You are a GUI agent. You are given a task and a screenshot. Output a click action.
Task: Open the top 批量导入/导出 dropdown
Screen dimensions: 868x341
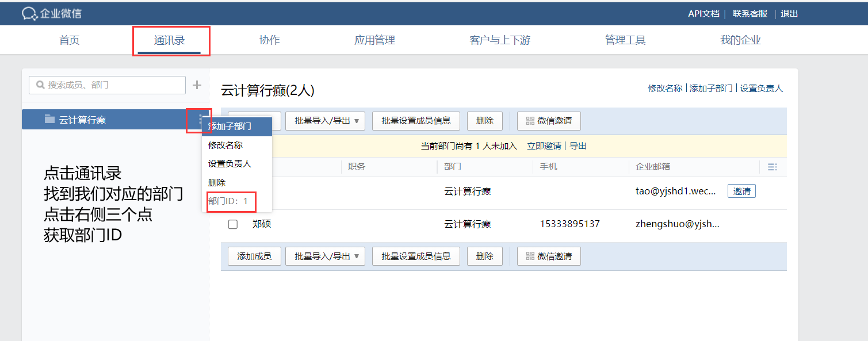point(325,121)
